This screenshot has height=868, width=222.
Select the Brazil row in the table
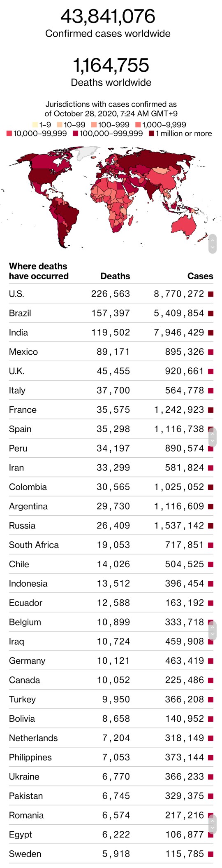(x=111, y=313)
